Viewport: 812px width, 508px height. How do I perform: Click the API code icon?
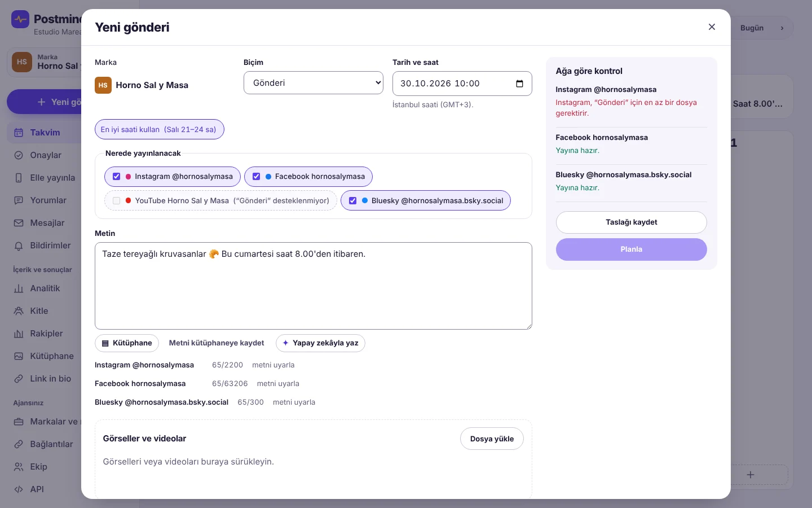coord(19,489)
